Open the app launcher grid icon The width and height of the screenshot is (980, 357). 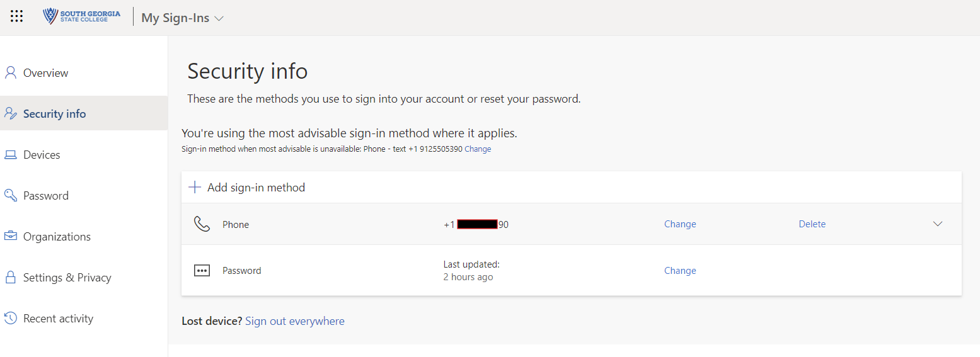17,17
